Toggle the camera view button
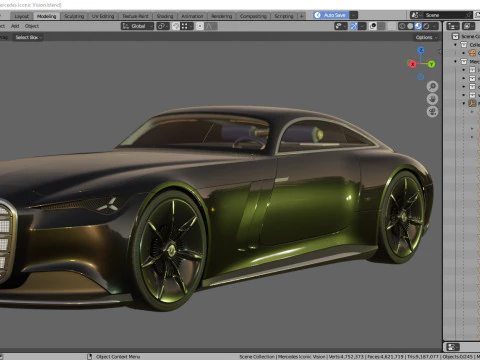Viewport: 480px width, 360px height. point(432,111)
